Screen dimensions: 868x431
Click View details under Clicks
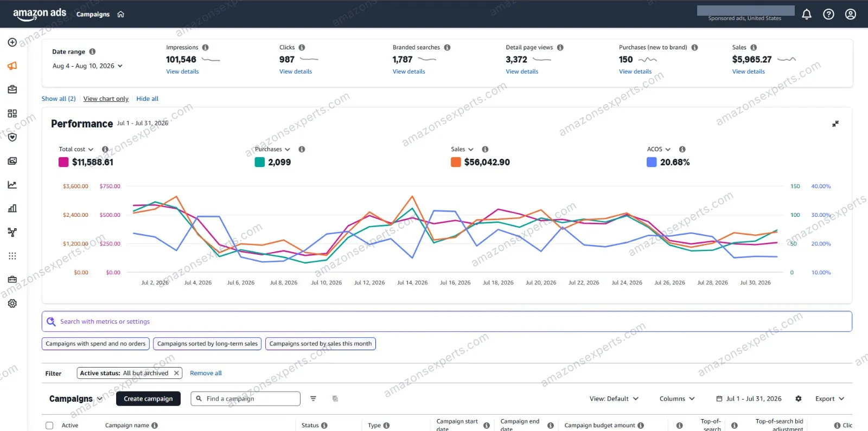point(296,72)
